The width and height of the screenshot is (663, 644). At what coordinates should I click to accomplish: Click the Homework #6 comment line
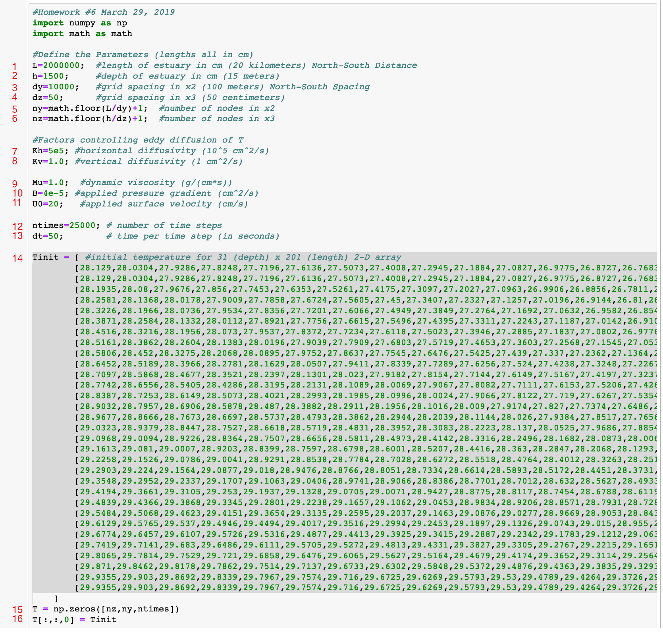point(103,12)
